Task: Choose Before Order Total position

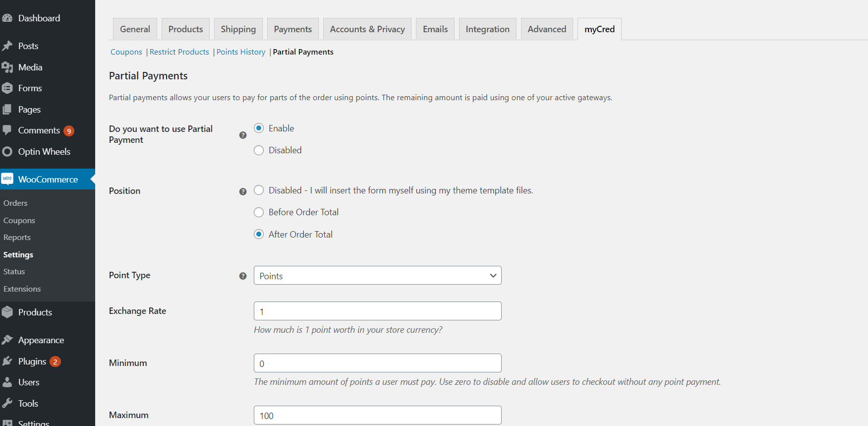Action: (259, 212)
